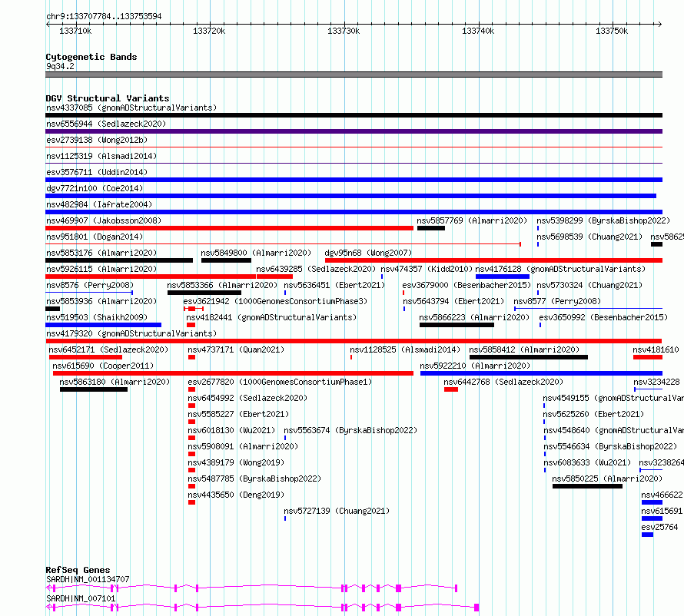Select the blue bar under nsv4176128 gnomADStructuralVariants
684x616 pixels.
tap(502, 277)
